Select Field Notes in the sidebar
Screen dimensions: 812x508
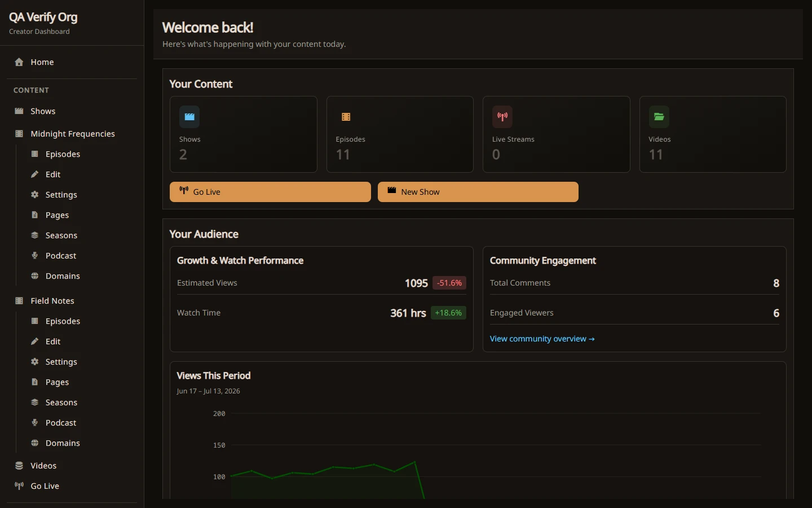(72, 301)
